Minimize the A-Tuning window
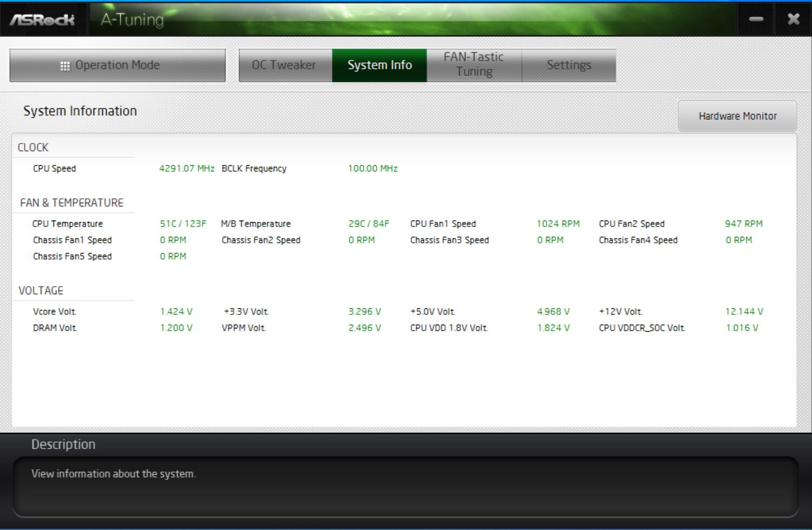The width and height of the screenshot is (812, 530). point(756,19)
